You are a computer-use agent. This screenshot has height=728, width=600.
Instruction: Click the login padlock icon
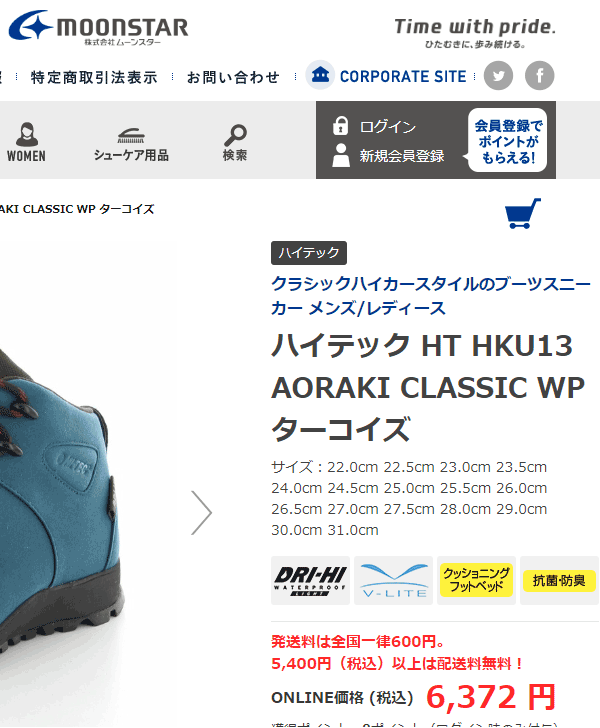click(340, 126)
